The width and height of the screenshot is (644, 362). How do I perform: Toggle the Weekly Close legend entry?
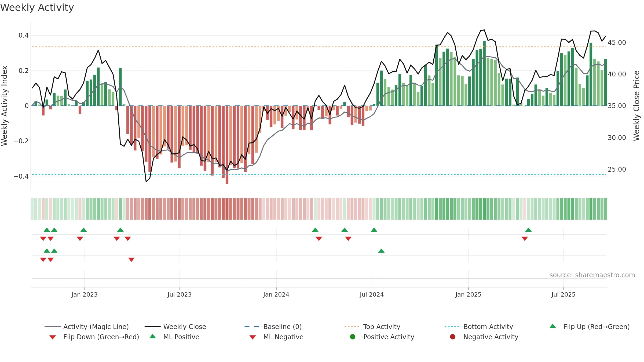(x=175, y=327)
